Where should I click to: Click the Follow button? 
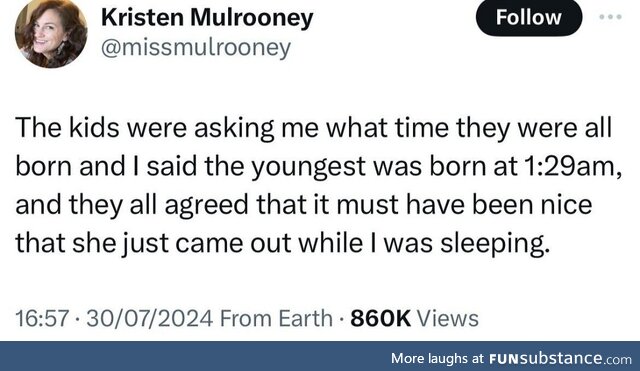point(529,18)
